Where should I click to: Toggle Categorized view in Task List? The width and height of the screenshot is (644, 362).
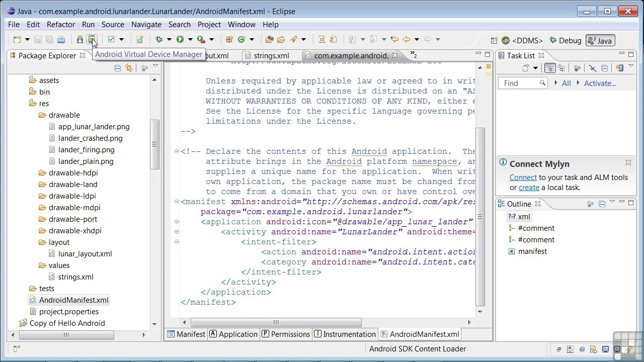coord(550,68)
